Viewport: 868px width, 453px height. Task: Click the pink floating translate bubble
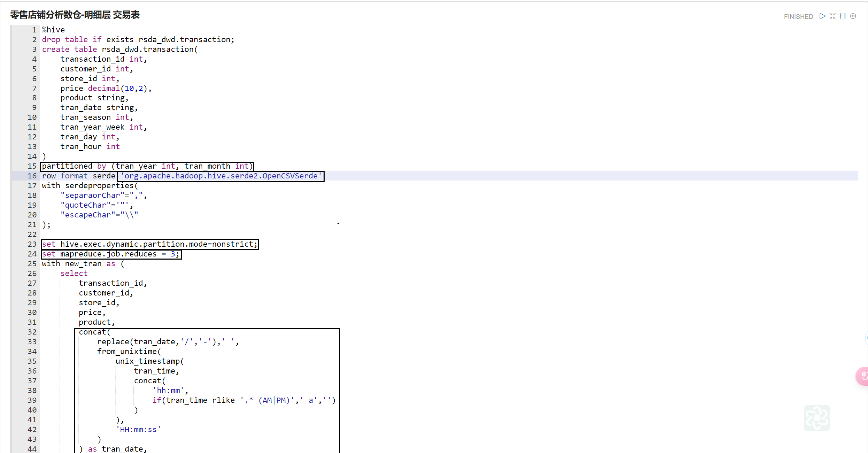pos(862,376)
